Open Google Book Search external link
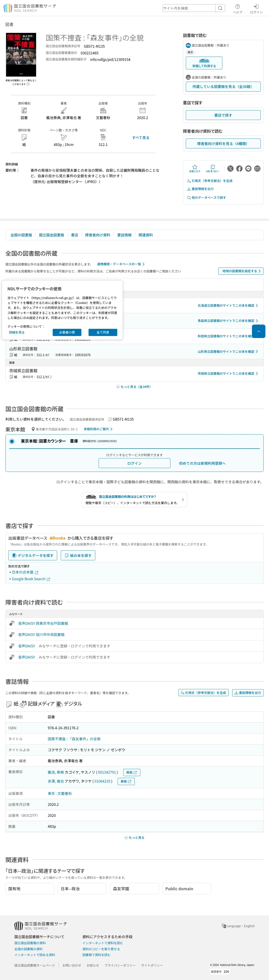The width and height of the screenshot is (269, 980). (x=31, y=579)
